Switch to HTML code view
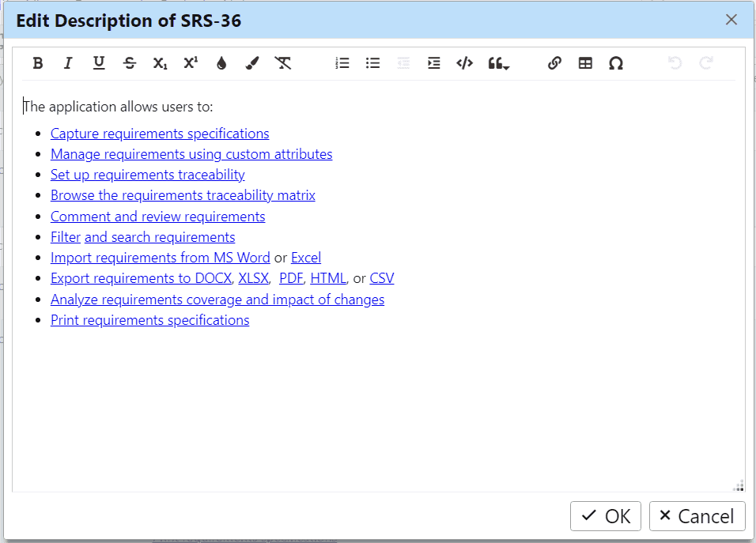This screenshot has height=543, width=756. [x=464, y=63]
